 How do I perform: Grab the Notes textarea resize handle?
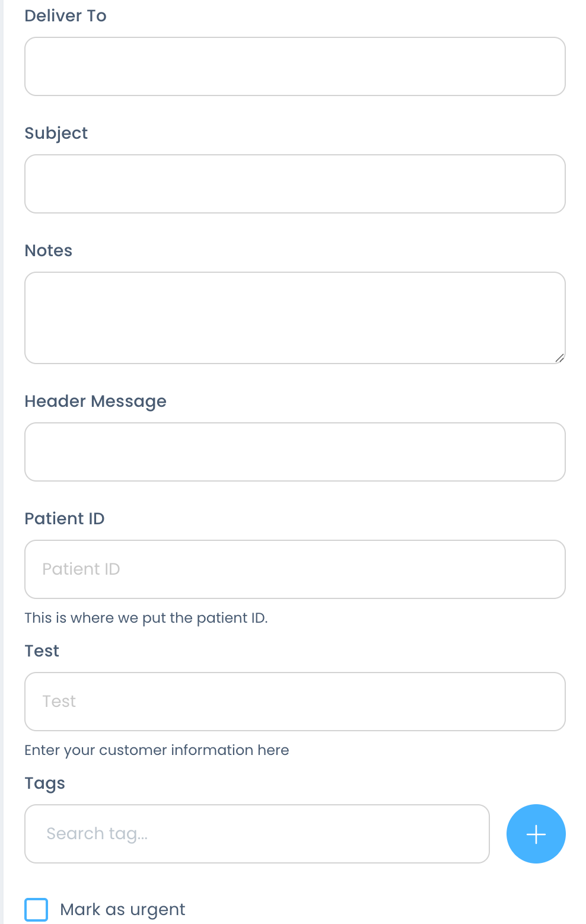[559, 358]
